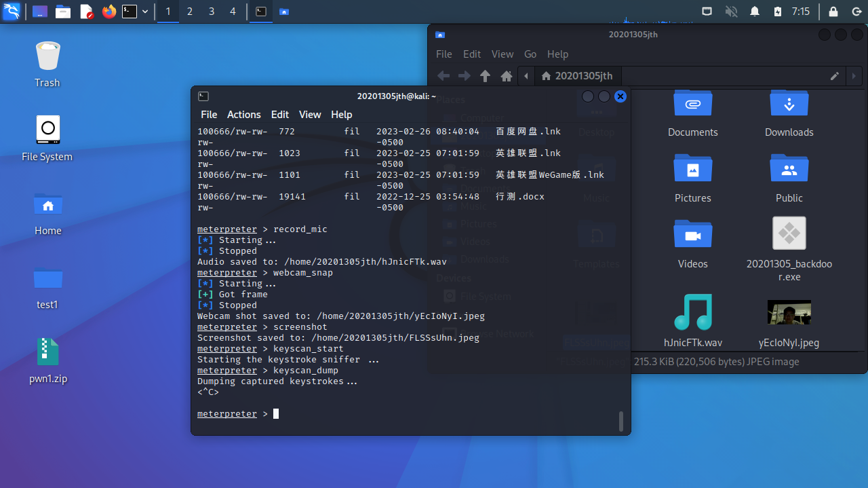
Task: Open the terminal View menu
Action: click(310, 115)
